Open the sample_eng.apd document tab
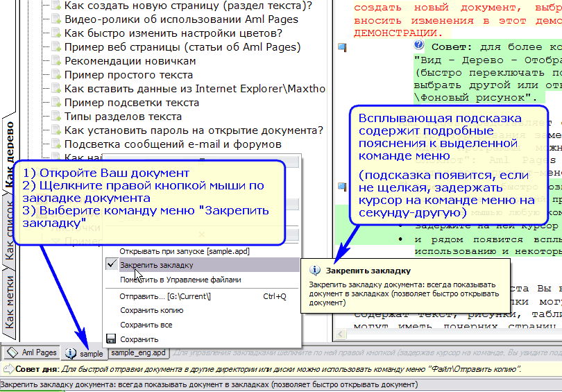562x392 pixels. click(138, 353)
